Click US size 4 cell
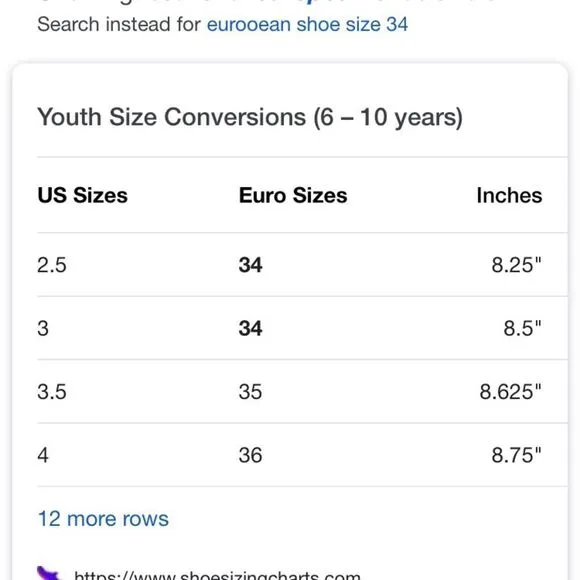 (43, 455)
